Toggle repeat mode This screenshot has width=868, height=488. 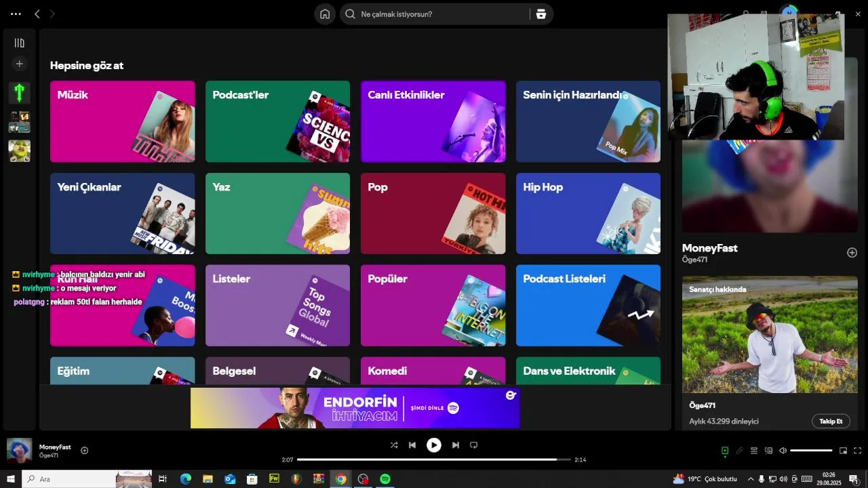tap(474, 445)
